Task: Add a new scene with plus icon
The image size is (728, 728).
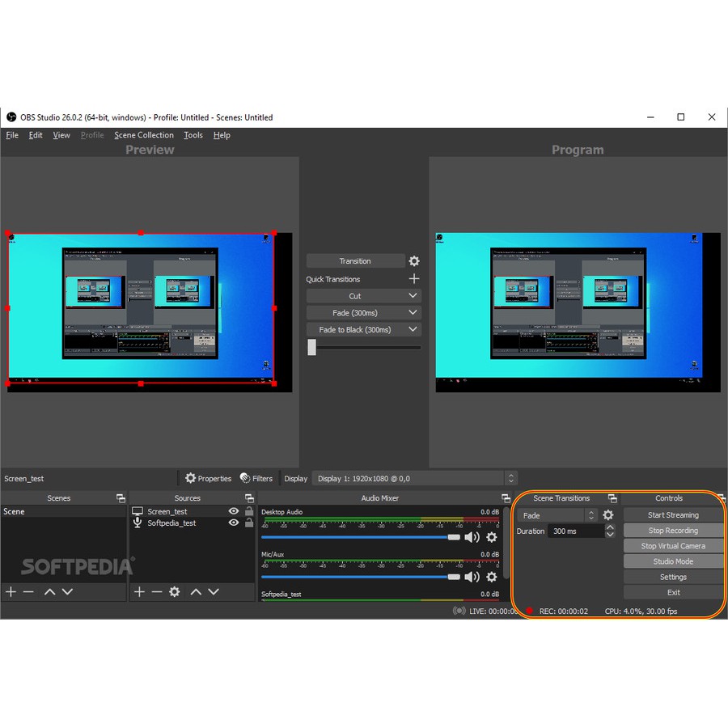Action: (x=11, y=591)
